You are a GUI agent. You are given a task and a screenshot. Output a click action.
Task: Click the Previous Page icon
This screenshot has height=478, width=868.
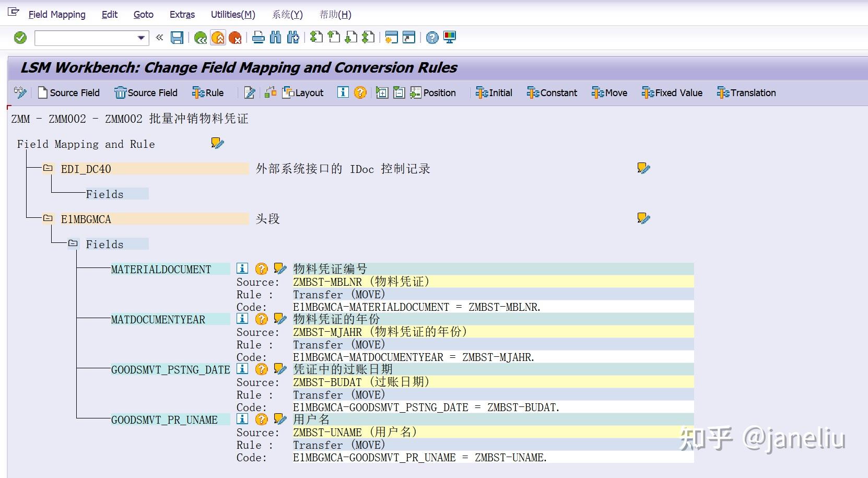click(x=334, y=37)
